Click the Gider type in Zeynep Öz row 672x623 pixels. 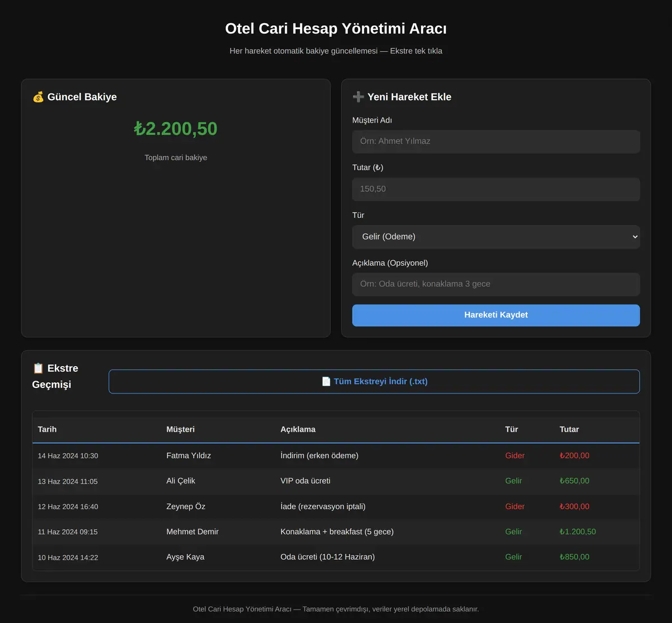click(515, 507)
